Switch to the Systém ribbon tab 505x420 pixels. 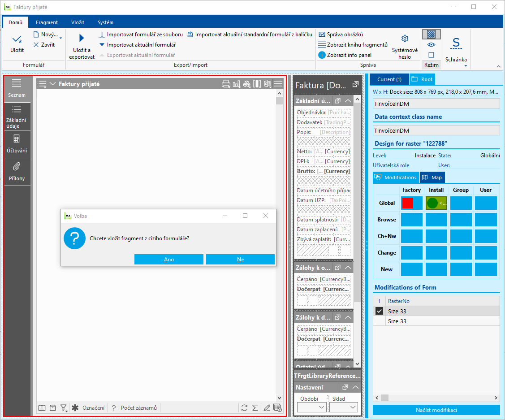pyautogui.click(x=105, y=22)
